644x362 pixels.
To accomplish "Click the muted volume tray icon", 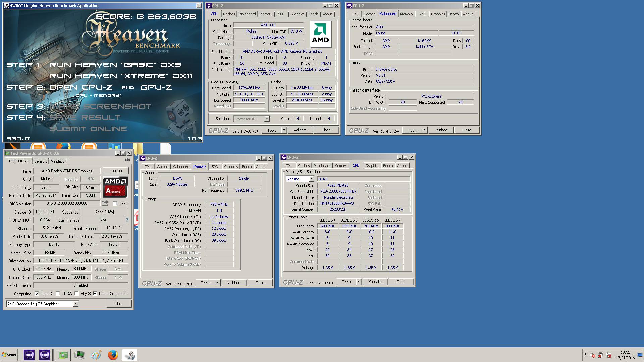I will [x=593, y=355].
